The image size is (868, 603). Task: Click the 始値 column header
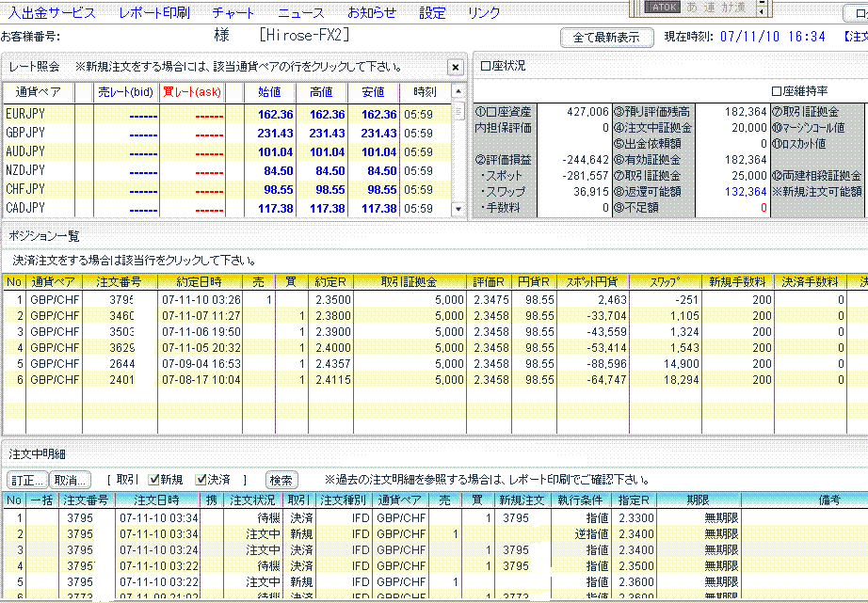pyautogui.click(x=269, y=92)
